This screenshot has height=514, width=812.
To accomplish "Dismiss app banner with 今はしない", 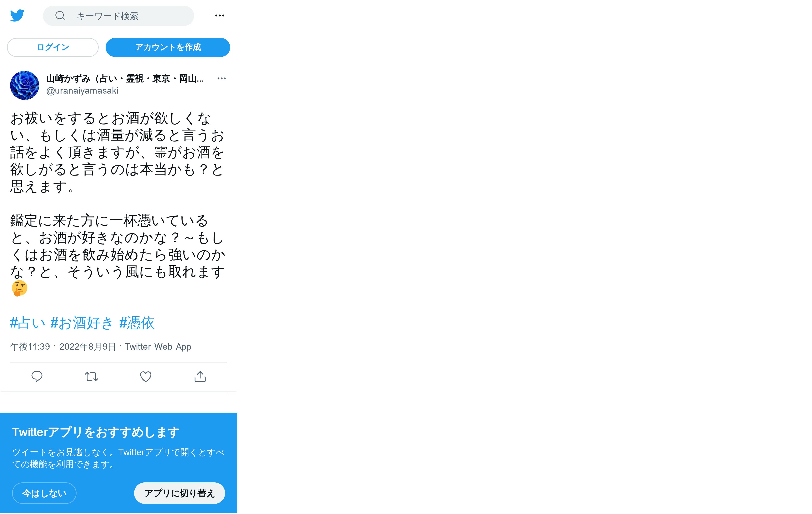I will click(x=44, y=493).
